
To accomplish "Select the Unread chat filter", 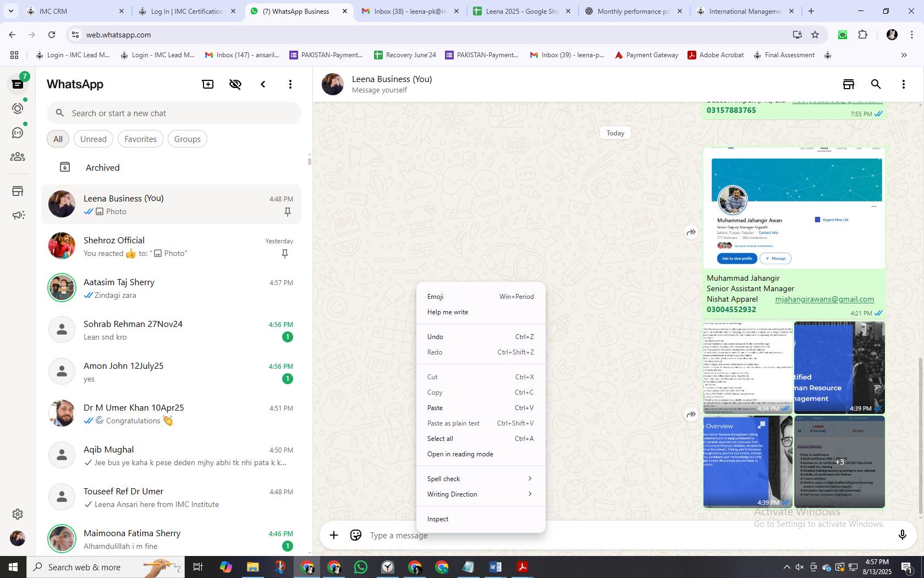I will [x=94, y=139].
